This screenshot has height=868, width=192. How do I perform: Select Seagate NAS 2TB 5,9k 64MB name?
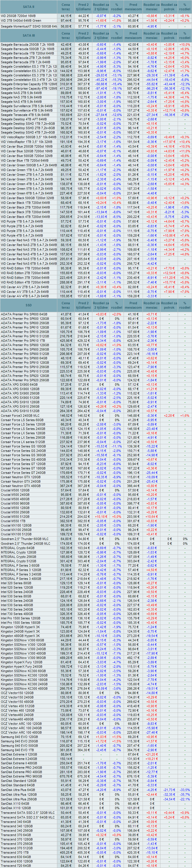click(x=21, y=93)
